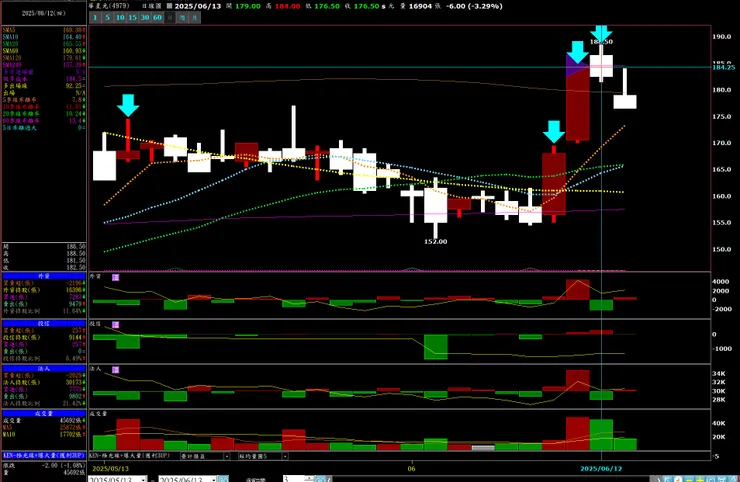Image resolution: width=740 pixels, height=482 pixels.
Task: Click the SMA240 row in the legend
Action: click(x=44, y=65)
